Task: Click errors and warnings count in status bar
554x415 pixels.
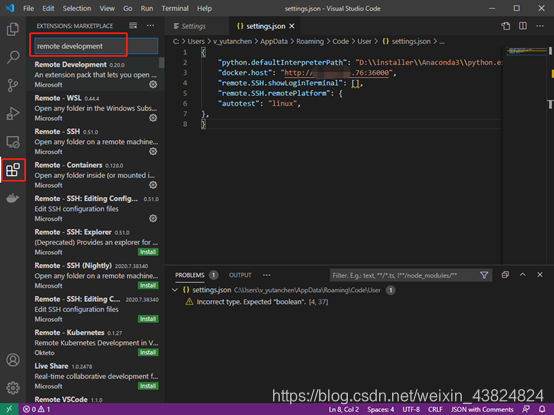Action: pos(36,409)
